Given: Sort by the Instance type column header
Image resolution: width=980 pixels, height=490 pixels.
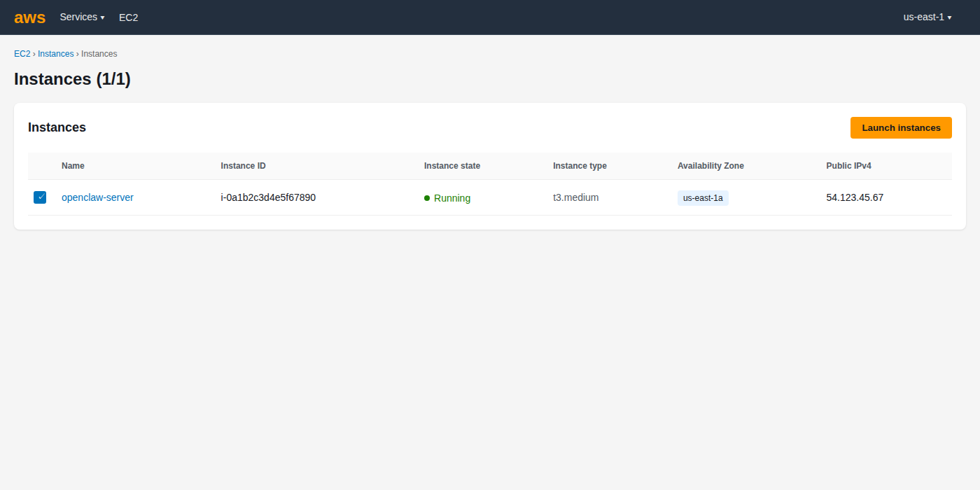Looking at the screenshot, I should [580, 166].
